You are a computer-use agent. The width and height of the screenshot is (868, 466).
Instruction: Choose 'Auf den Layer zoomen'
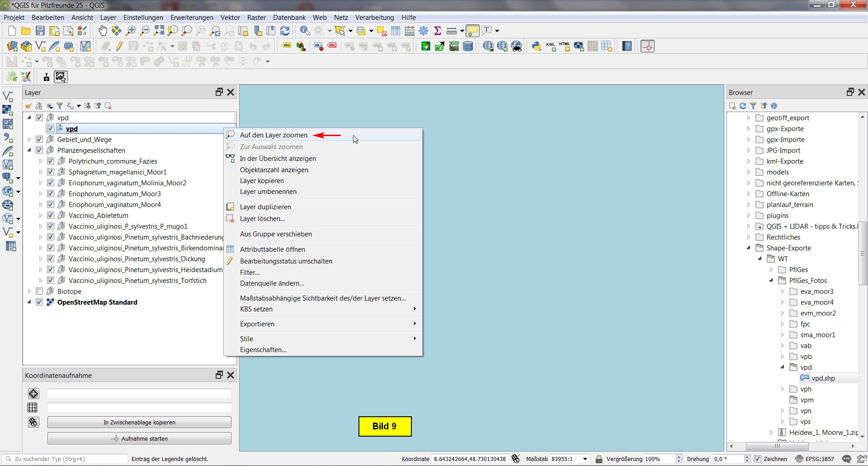(x=274, y=135)
